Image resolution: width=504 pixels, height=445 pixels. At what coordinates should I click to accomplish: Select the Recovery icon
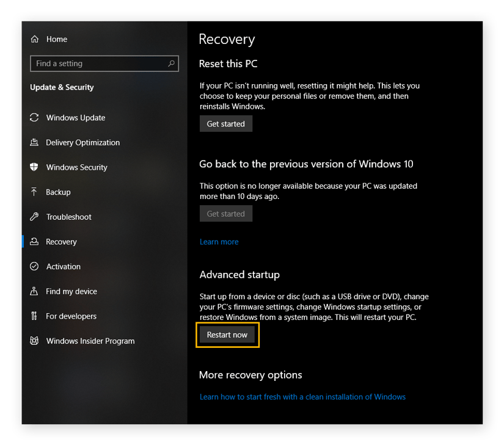coord(34,242)
